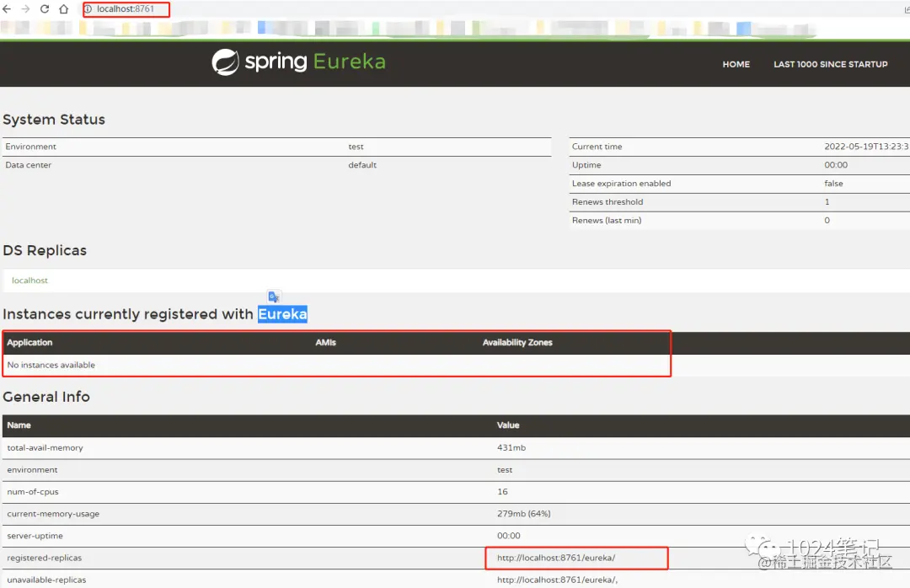This screenshot has height=588, width=910.
Task: Click the unavailable-replicas eureka URL value
Action: pyautogui.click(x=557, y=580)
